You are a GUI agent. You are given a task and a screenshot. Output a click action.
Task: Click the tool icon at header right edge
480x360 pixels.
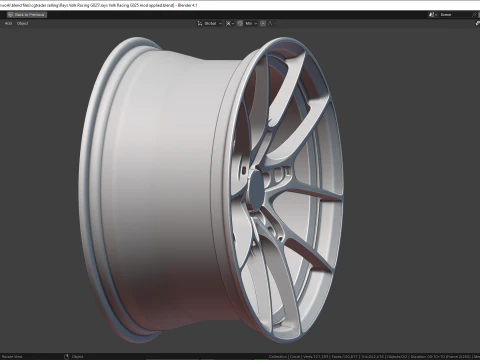click(x=477, y=23)
